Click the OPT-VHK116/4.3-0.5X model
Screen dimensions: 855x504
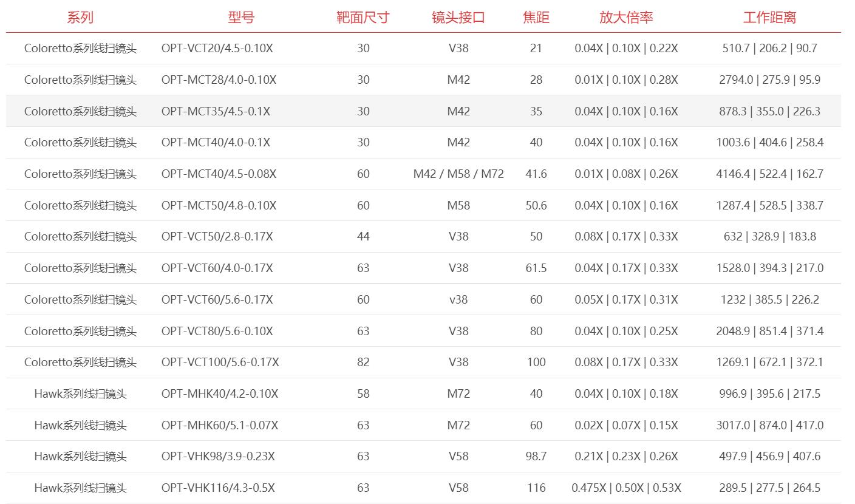point(218,488)
